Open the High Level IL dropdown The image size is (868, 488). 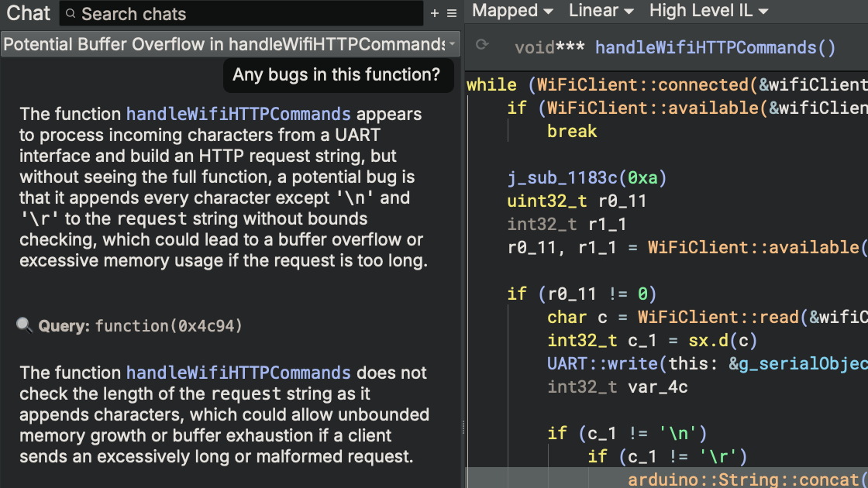coord(708,11)
